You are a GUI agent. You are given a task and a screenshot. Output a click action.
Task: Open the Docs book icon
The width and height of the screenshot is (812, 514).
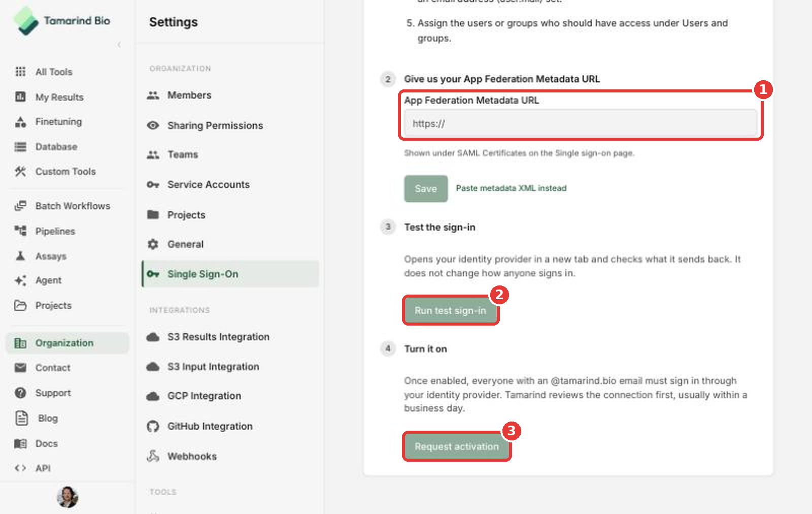20,443
